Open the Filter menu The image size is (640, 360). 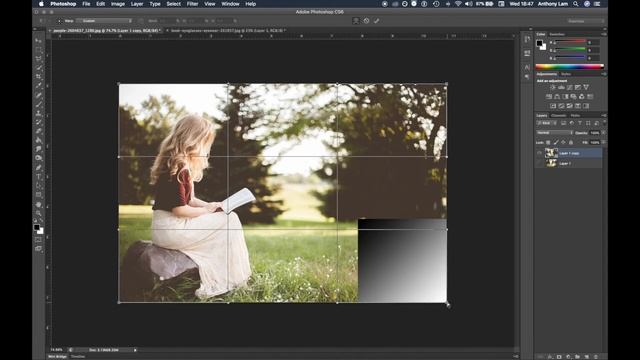click(x=192, y=4)
